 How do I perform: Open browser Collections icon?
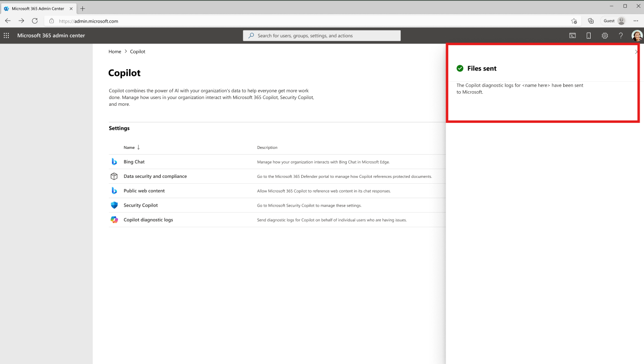591,21
